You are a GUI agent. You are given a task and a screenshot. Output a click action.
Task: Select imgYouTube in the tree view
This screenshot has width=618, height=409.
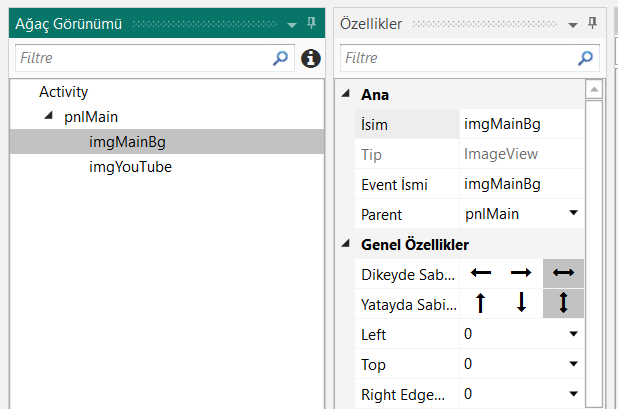pyautogui.click(x=130, y=167)
